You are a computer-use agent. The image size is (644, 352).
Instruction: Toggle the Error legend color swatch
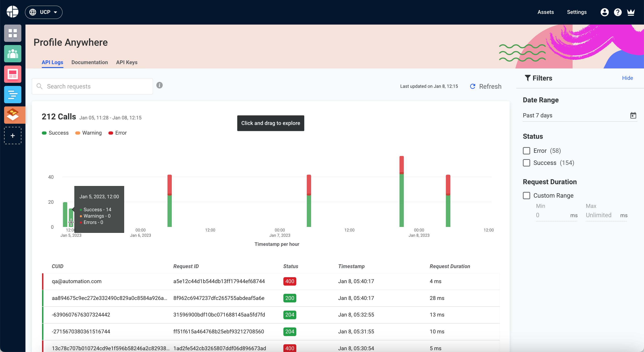[x=111, y=133]
